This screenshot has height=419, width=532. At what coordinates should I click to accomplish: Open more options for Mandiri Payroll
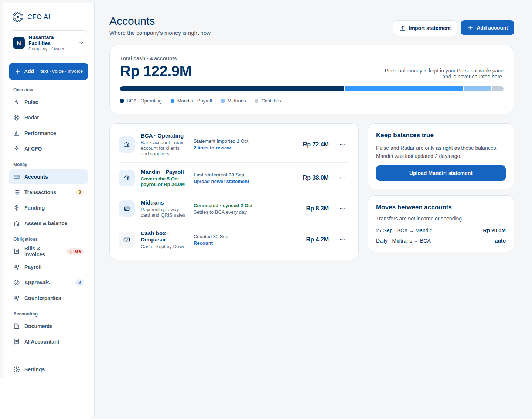[342, 178]
